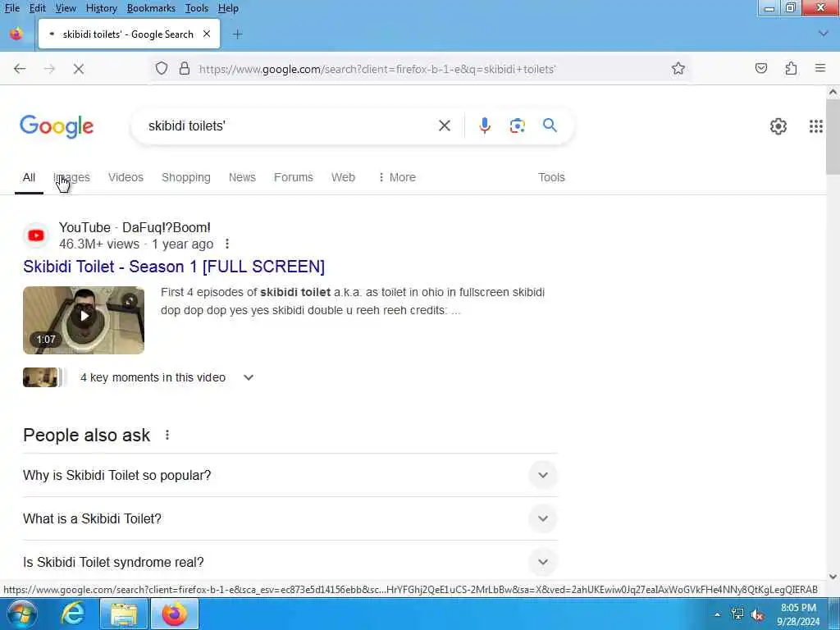Select the All results tab

click(x=29, y=177)
